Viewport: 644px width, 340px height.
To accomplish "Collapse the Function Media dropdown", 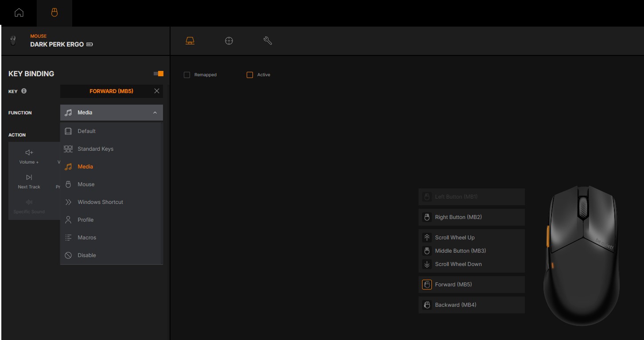I will (x=112, y=113).
